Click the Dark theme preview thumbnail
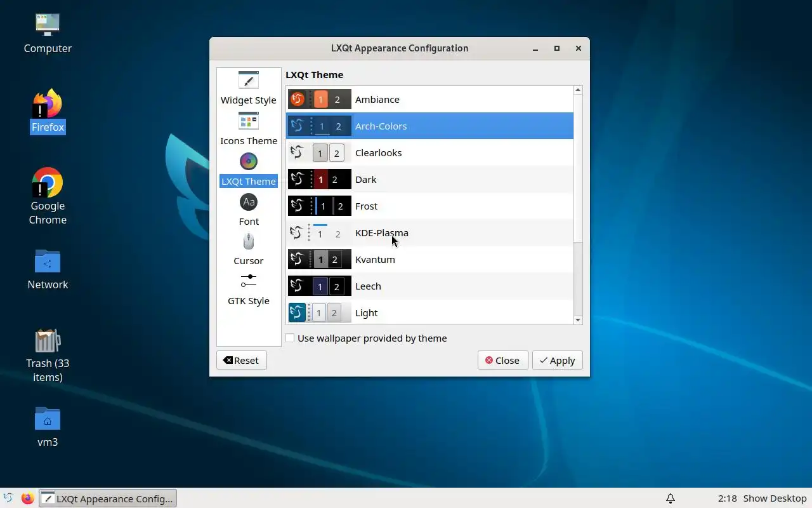The width and height of the screenshot is (812, 508). [320, 179]
